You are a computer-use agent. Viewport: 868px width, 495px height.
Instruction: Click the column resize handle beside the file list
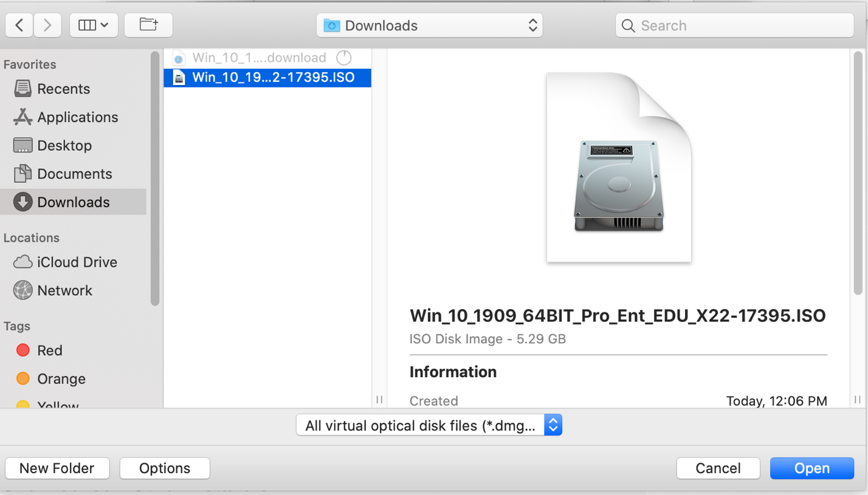379,400
